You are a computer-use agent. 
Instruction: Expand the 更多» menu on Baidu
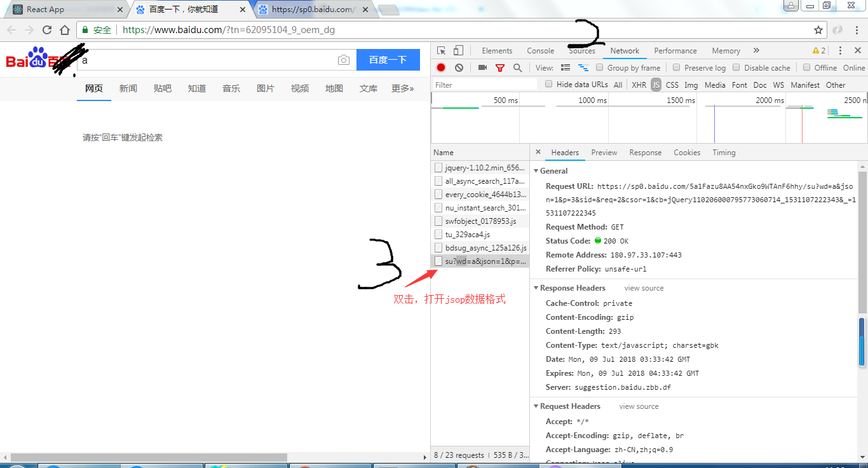tap(403, 88)
